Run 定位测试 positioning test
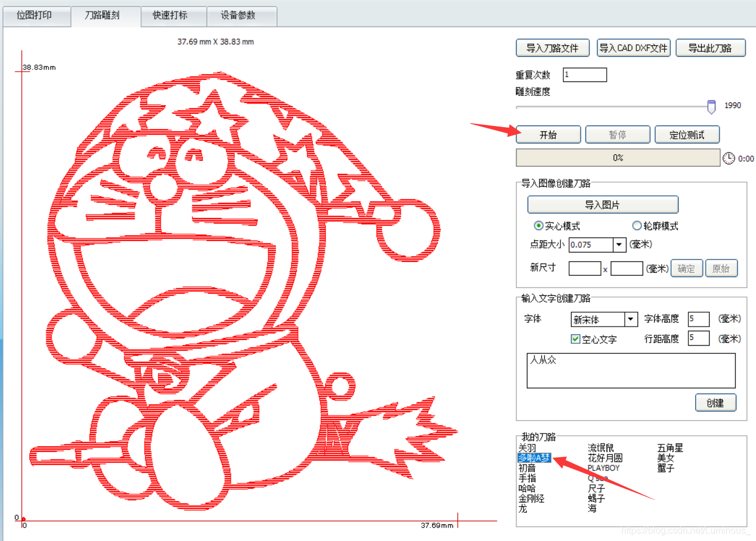 click(687, 134)
